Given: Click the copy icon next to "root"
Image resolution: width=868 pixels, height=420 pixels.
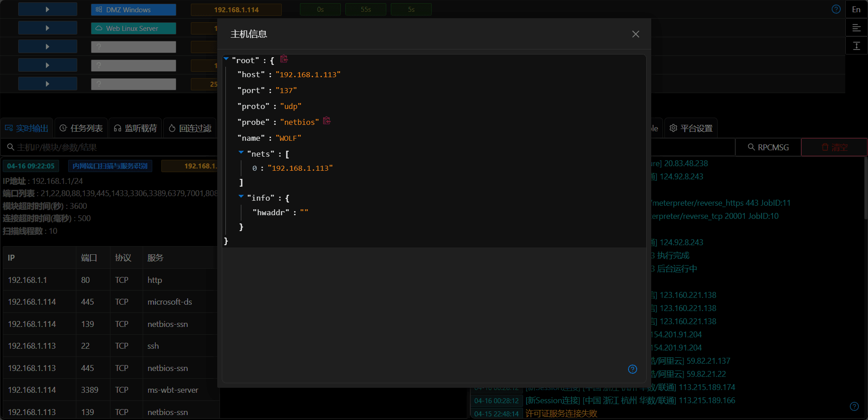Looking at the screenshot, I should click(x=284, y=59).
